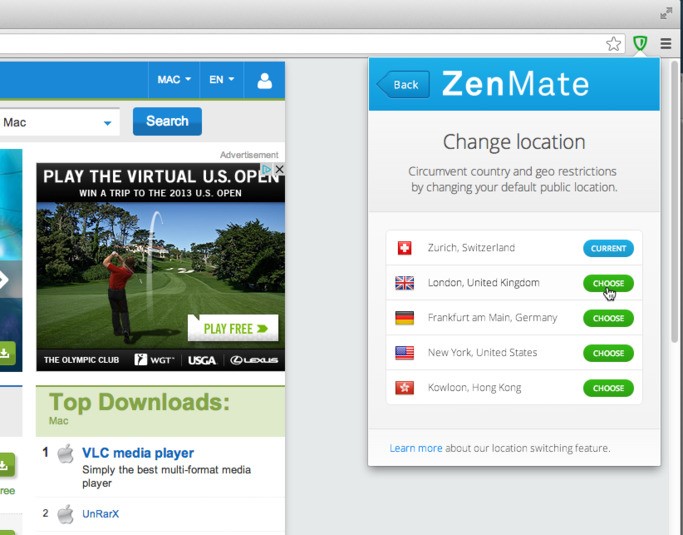Click the page vertical scrollbar
Image resolution: width=683 pixels, height=535 pixels.
pyautogui.click(x=675, y=200)
